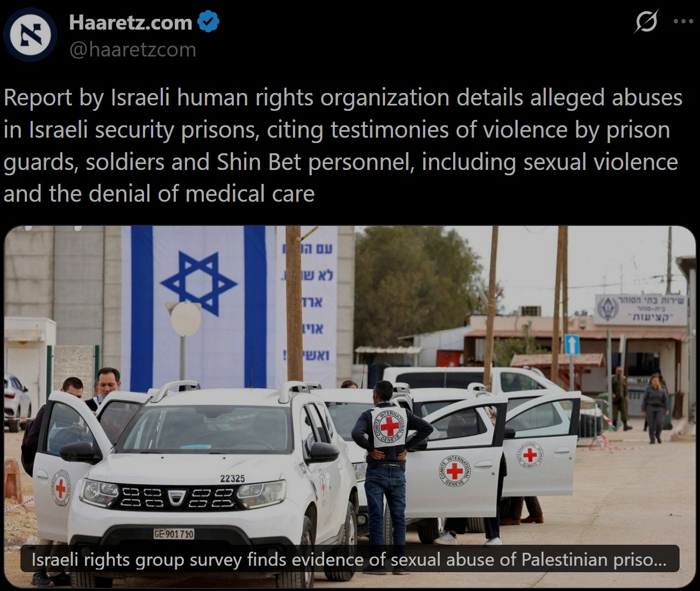The width and height of the screenshot is (700, 591).
Task: Open the Grok explain-post icon
Action: pyautogui.click(x=646, y=22)
